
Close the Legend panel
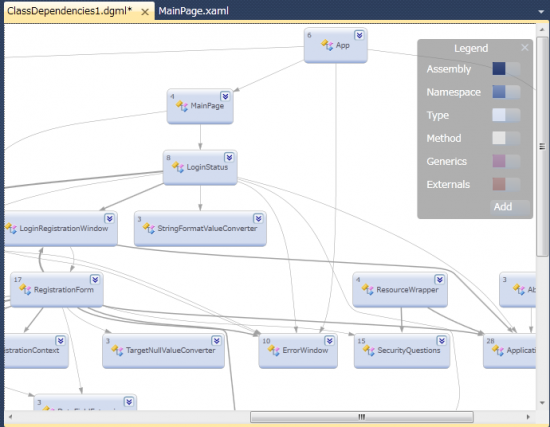tap(524, 47)
